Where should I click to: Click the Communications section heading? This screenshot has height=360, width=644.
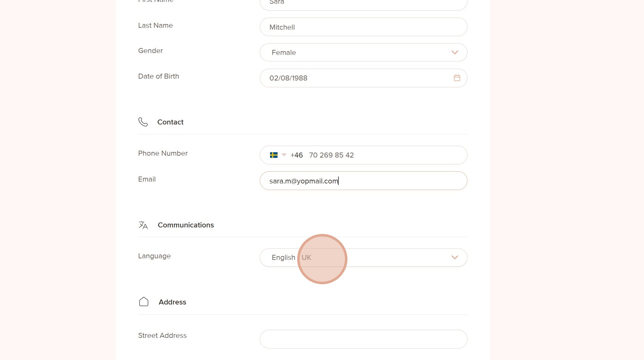coord(186,225)
